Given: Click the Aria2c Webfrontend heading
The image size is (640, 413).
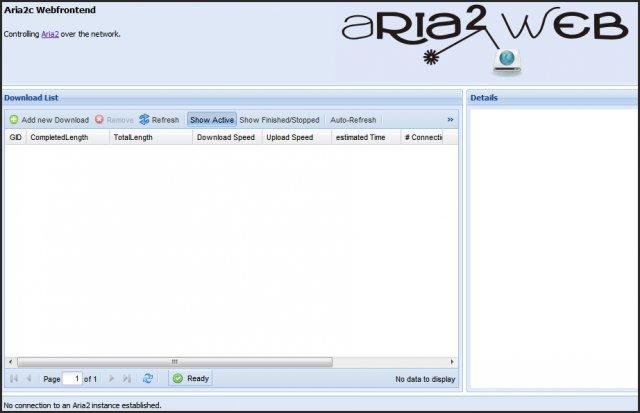Looking at the screenshot, I should point(50,10).
